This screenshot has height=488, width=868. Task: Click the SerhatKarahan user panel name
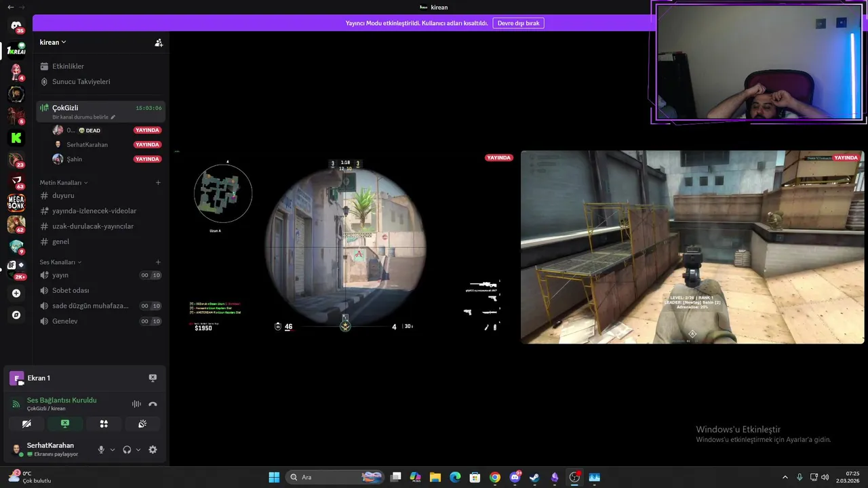tap(50, 445)
